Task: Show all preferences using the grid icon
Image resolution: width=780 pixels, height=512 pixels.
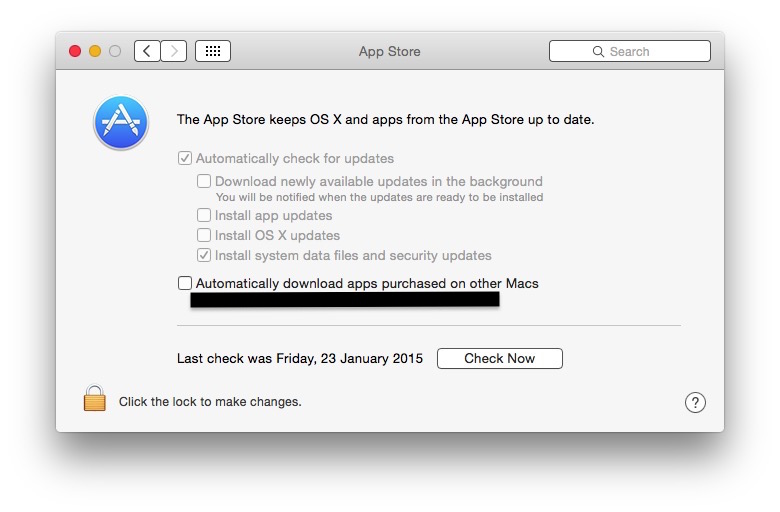Action: (213, 51)
